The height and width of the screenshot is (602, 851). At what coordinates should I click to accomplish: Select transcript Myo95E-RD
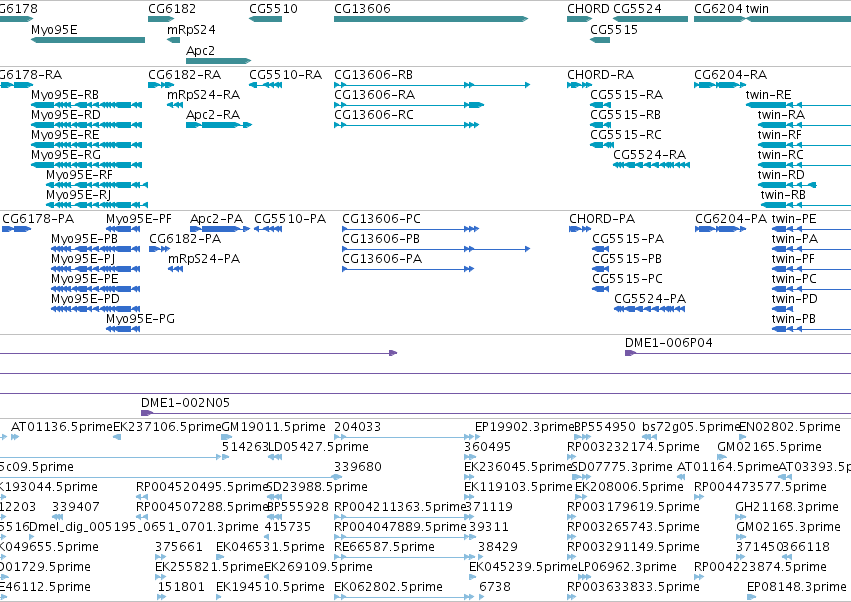(66, 115)
